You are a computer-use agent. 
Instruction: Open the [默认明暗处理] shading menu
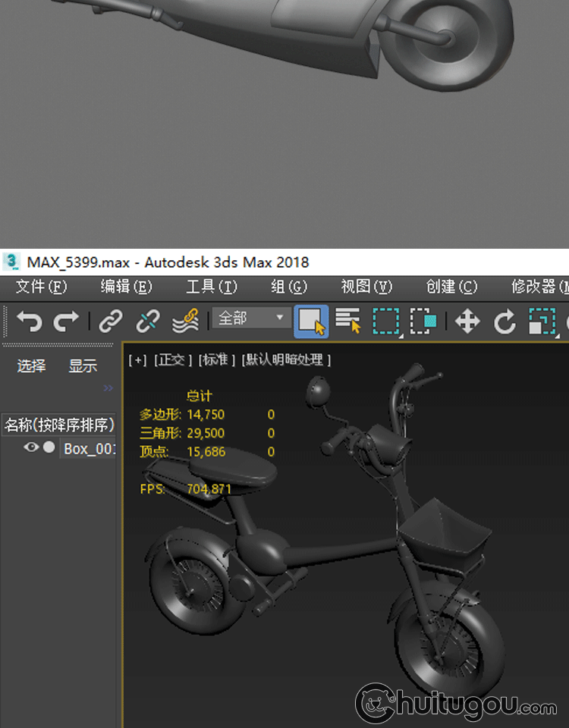tap(286, 360)
